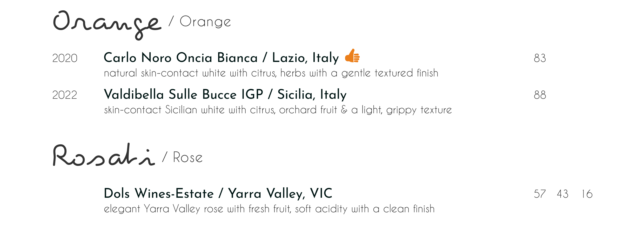Select the Carlo Noro Oncia Bianca wine
The height and width of the screenshot is (240, 644).
coord(180,58)
